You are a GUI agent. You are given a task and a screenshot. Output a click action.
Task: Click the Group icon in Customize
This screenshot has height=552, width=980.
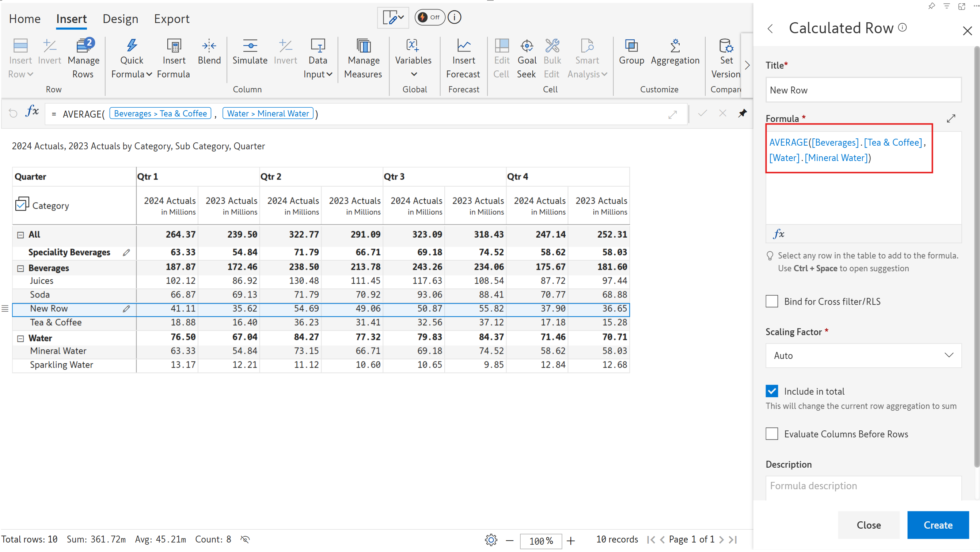(x=631, y=46)
